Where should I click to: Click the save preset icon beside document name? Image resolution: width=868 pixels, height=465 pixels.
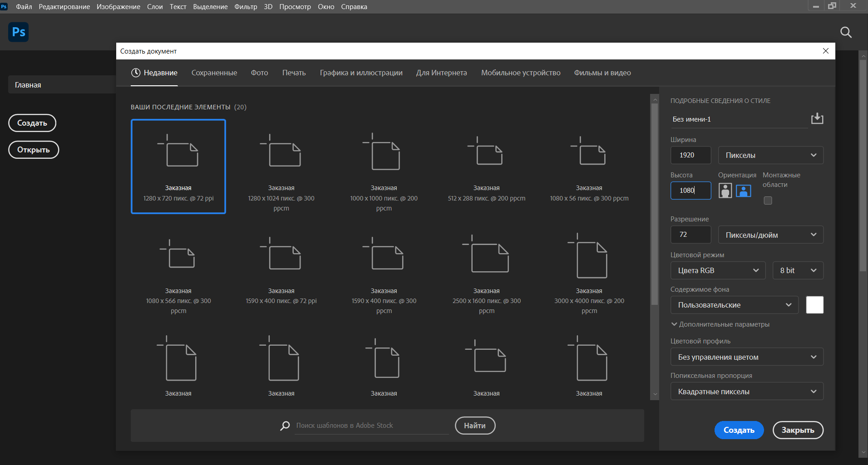(x=817, y=118)
